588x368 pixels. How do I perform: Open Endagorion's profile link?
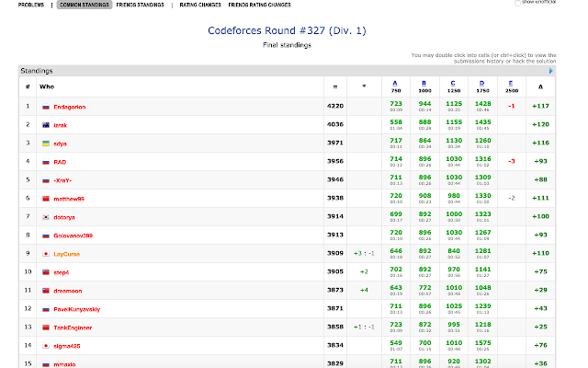(70, 107)
